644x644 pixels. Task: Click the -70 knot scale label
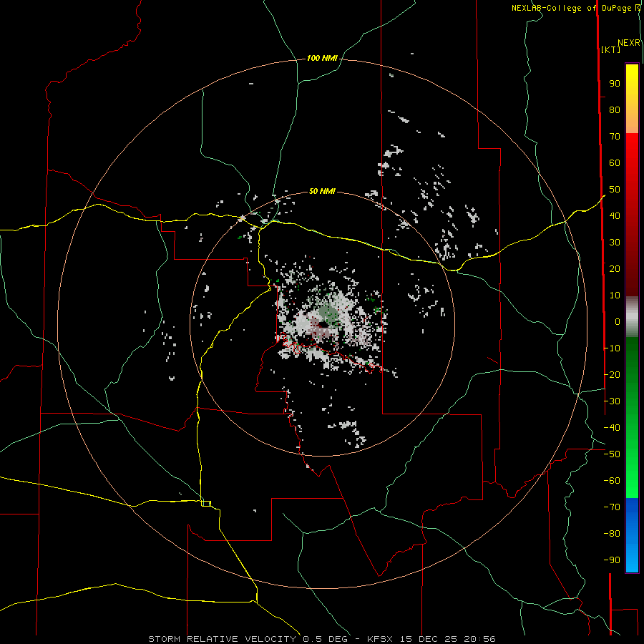tap(612, 507)
